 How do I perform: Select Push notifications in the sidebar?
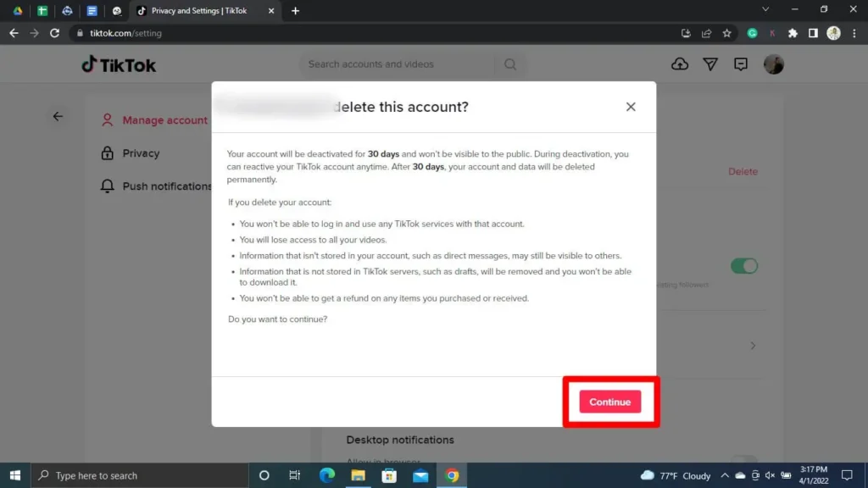pyautogui.click(x=156, y=186)
